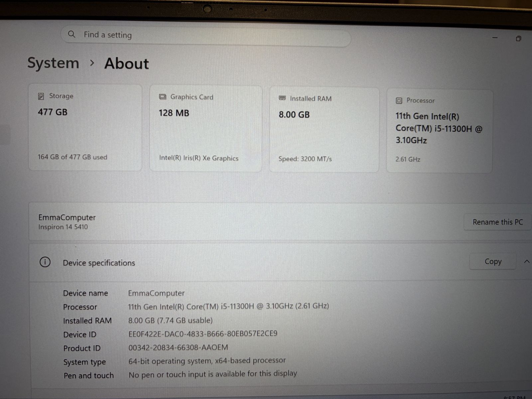Click the 'Device specifications' header title
The width and height of the screenshot is (532, 399).
pos(99,263)
